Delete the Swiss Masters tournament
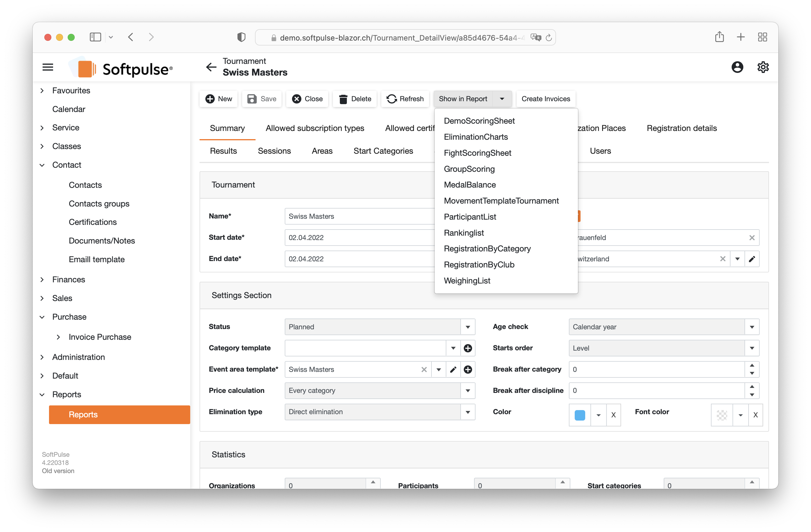 tap(355, 99)
